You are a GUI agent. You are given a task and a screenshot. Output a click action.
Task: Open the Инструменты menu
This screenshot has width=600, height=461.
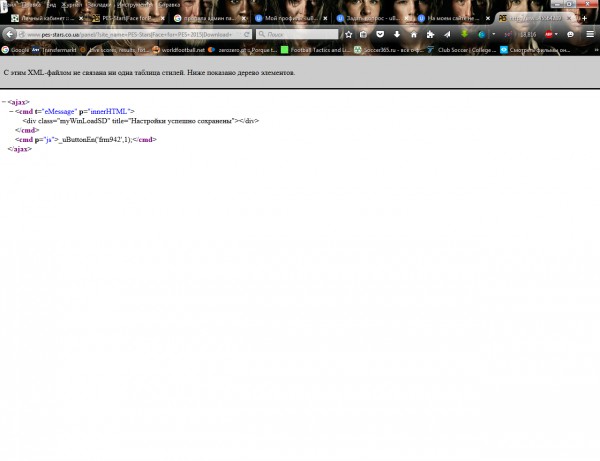(x=134, y=5)
